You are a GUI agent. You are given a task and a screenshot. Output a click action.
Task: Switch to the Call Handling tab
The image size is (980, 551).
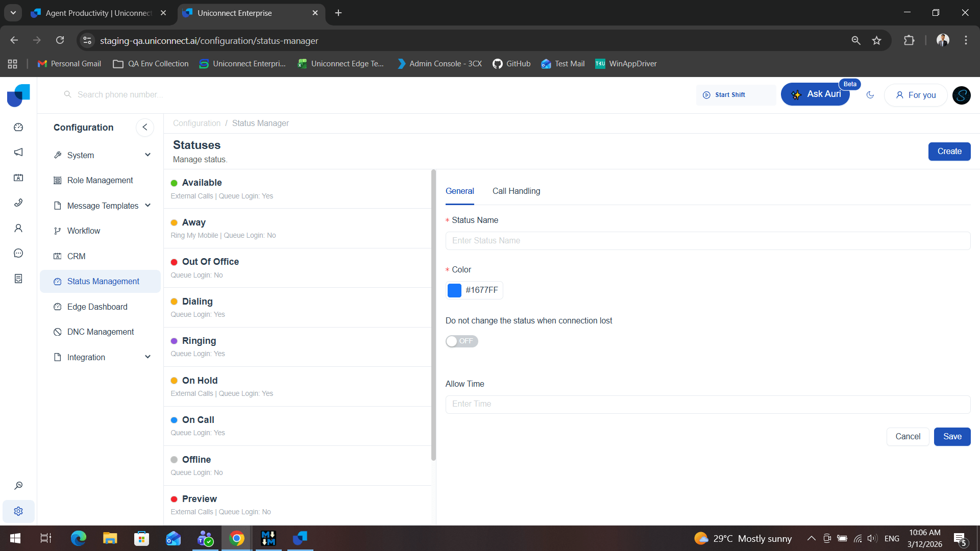point(516,191)
